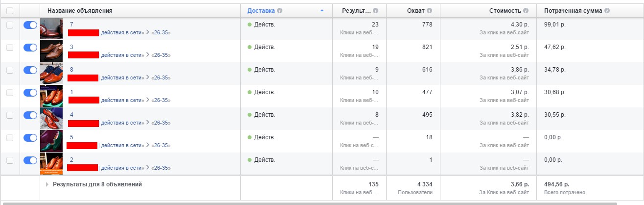The height and width of the screenshot is (205, 644).
Task: Open «26-35» ad set link in ad 5 row
Action: (x=161, y=145)
